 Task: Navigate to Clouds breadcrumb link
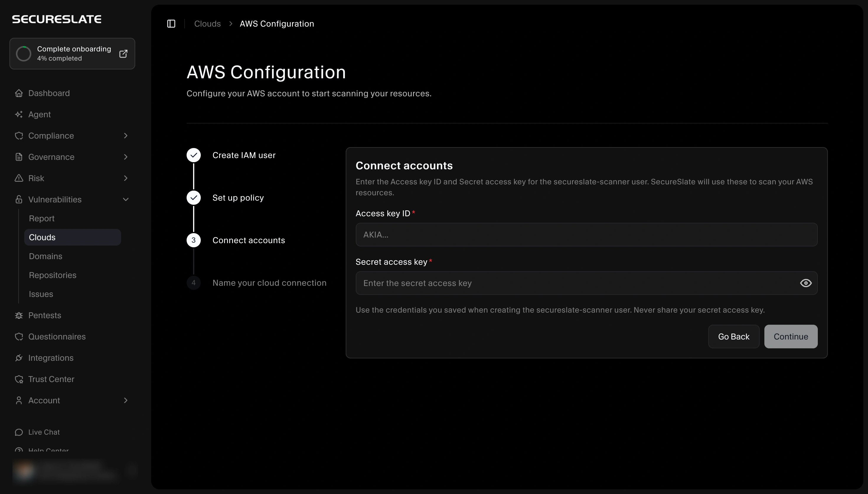click(x=208, y=24)
